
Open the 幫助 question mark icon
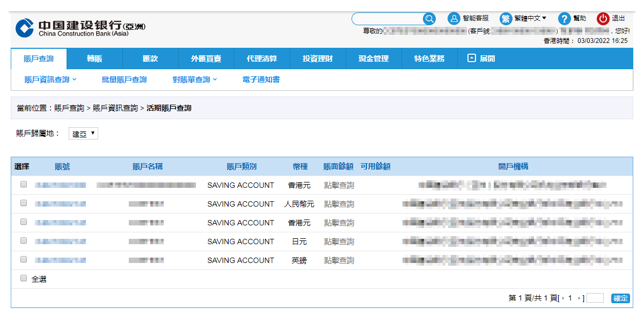pos(564,19)
